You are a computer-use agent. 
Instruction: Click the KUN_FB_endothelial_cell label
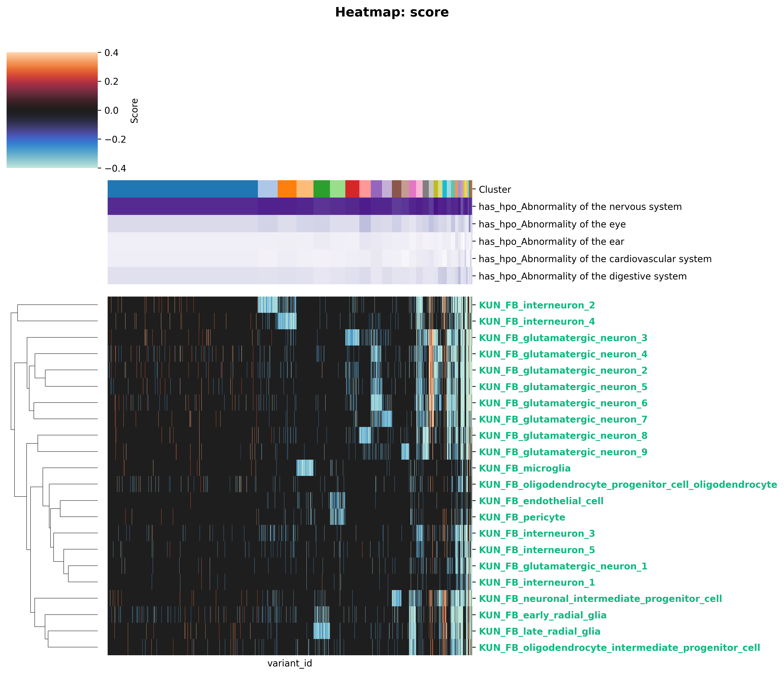point(541,501)
